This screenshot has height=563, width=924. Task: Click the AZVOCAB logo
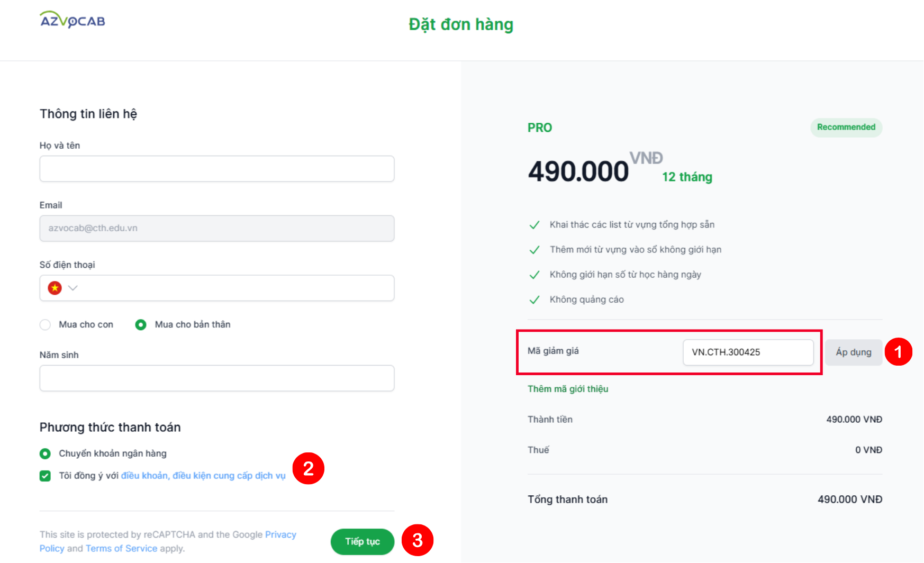pyautogui.click(x=73, y=20)
